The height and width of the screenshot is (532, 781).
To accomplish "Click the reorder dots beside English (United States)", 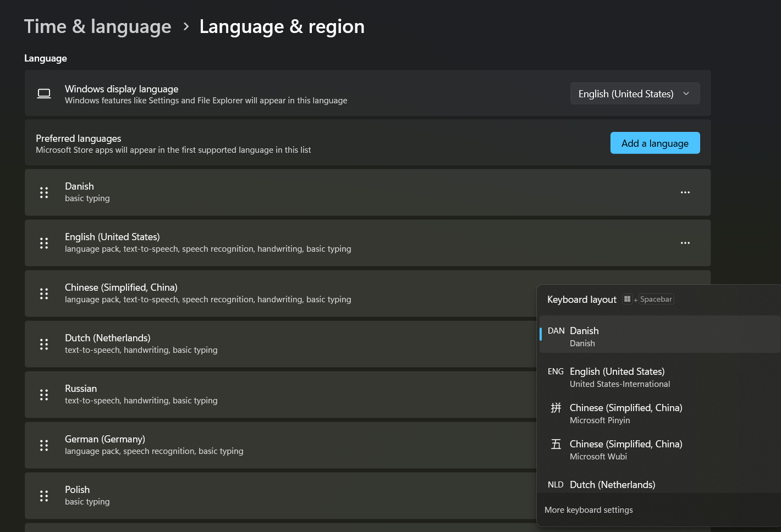I will (x=44, y=243).
